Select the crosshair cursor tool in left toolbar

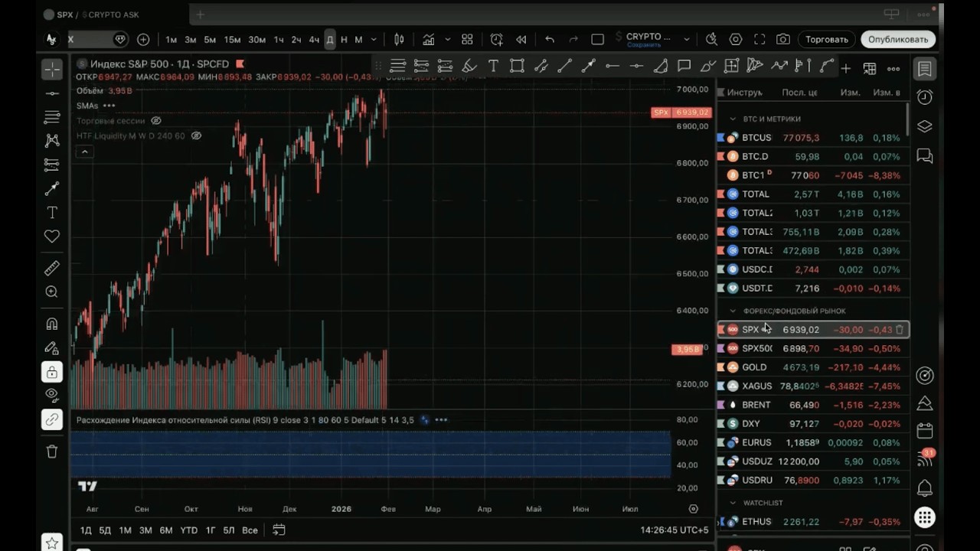(52, 70)
